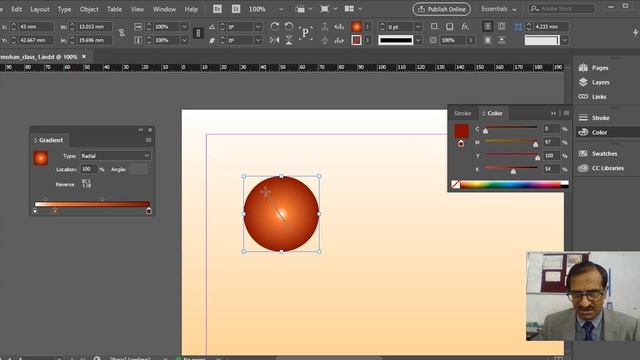640x360 pixels.
Task: Open the Stroke panel from dock
Action: click(x=594, y=118)
